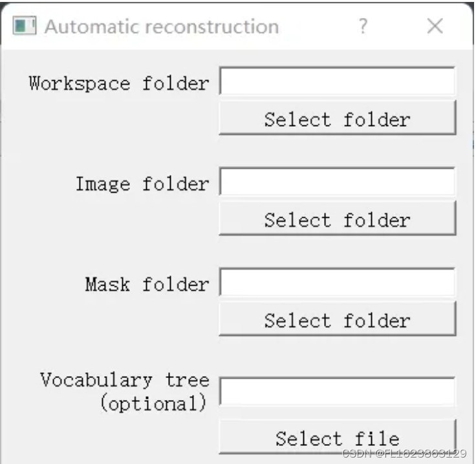Focus the Image folder text field

337,182
